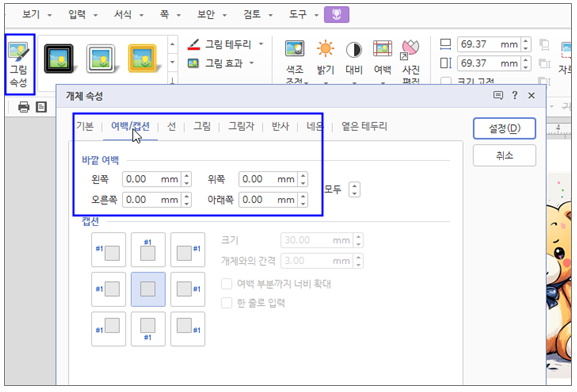Select caption position top-right
The width and height of the screenshot is (577, 392).
(188, 250)
